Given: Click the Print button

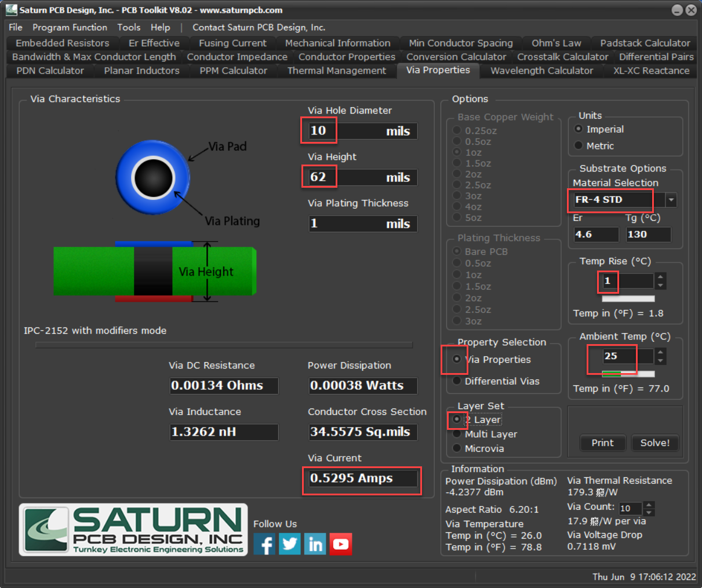Looking at the screenshot, I should tap(603, 443).
